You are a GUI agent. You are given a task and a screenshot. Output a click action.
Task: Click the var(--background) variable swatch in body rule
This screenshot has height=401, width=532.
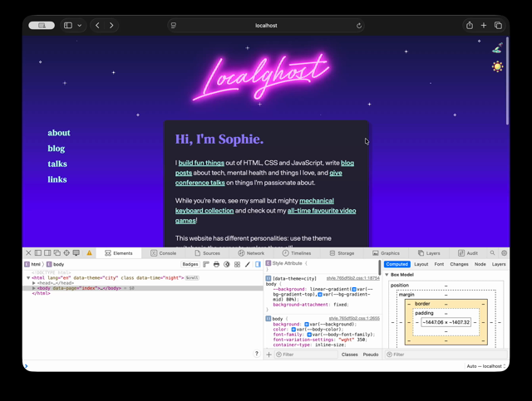307,325
